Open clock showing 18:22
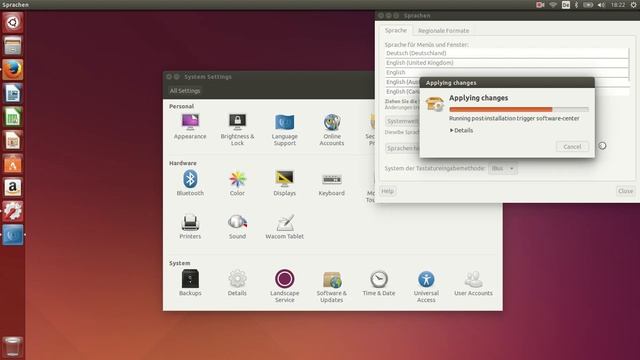This screenshot has width=640, height=360. click(618, 5)
